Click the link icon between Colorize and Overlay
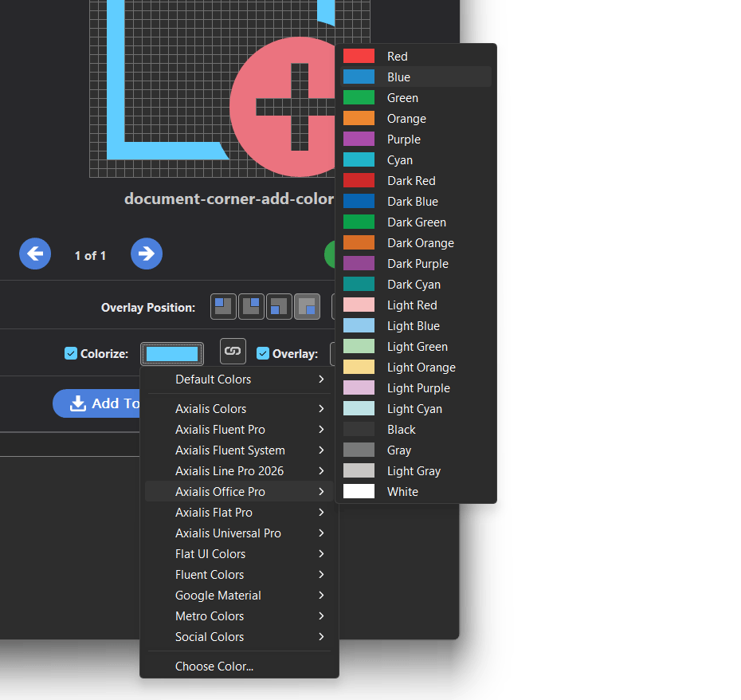The image size is (741, 700). pos(233,352)
